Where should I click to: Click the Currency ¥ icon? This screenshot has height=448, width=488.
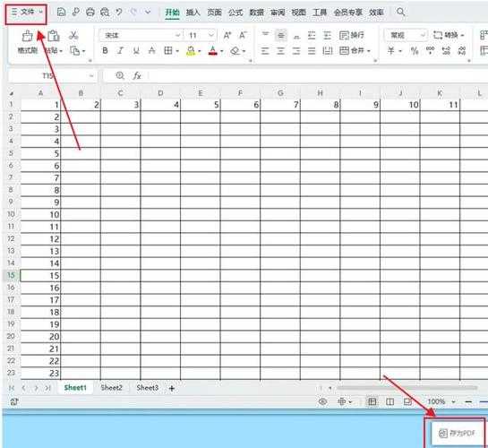tap(391, 50)
